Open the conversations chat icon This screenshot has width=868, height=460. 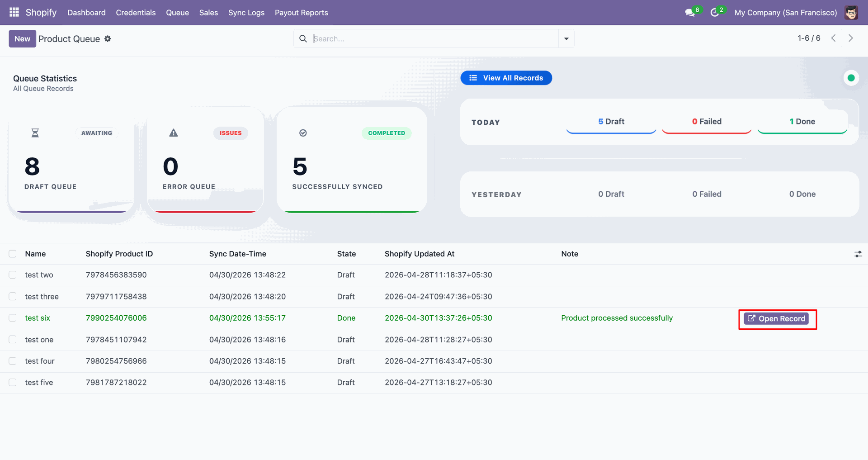[x=690, y=13]
